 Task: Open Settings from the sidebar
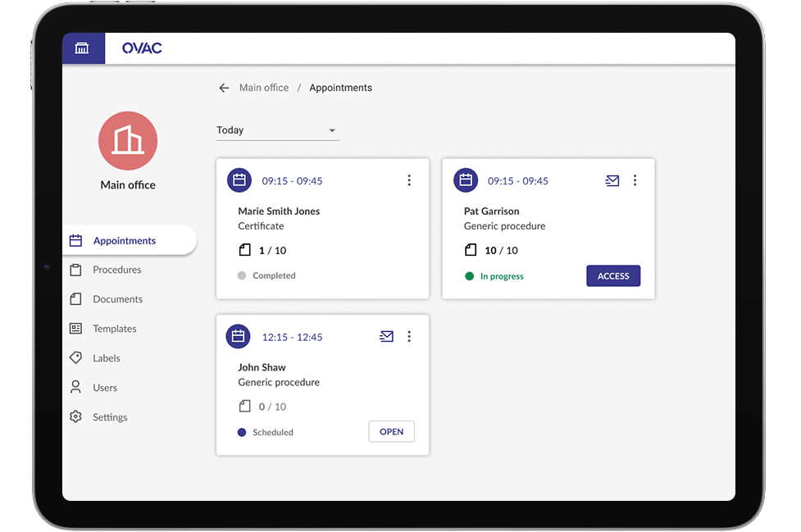[110, 417]
